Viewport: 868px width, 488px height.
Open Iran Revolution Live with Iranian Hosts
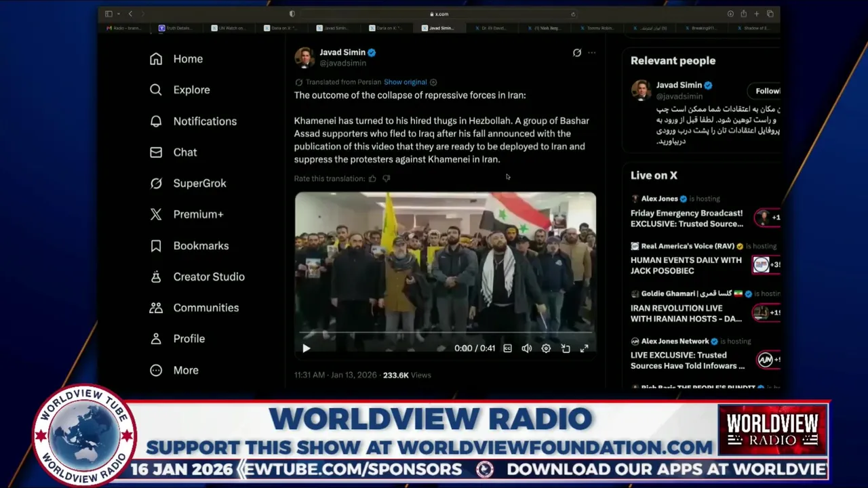[686, 313]
